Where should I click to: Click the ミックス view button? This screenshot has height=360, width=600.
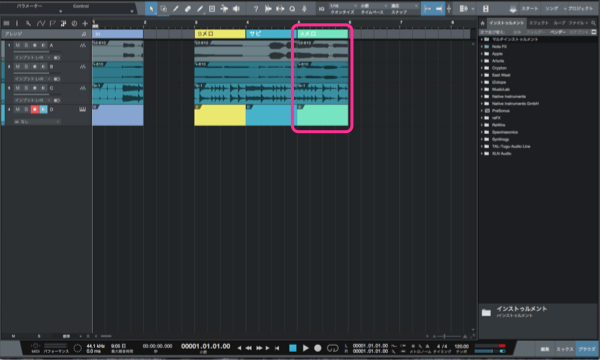point(564,349)
